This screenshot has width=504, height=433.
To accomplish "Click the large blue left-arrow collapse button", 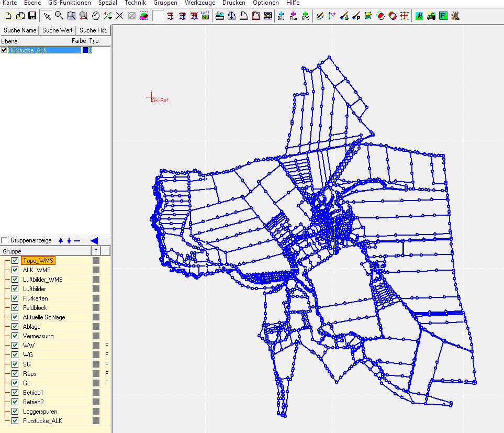I will (x=94, y=240).
